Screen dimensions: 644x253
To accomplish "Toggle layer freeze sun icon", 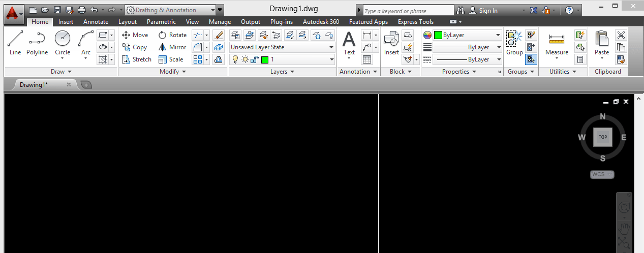I will (x=245, y=59).
